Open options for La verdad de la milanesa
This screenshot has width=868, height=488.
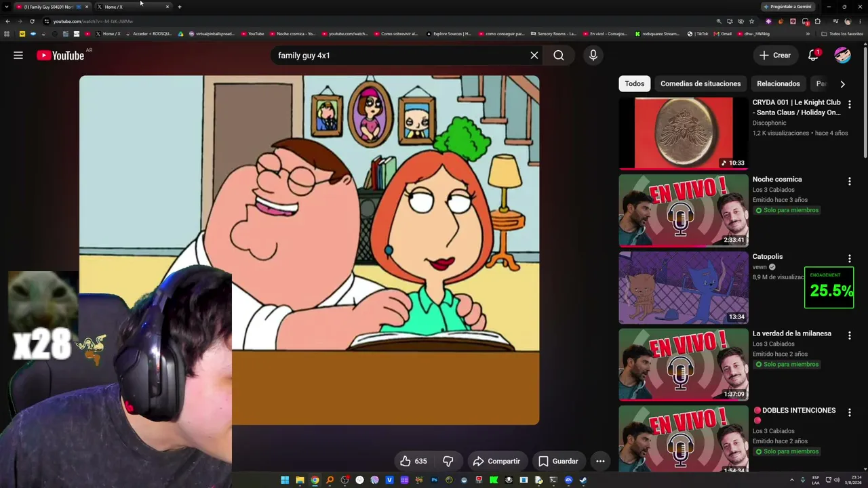tap(850, 336)
